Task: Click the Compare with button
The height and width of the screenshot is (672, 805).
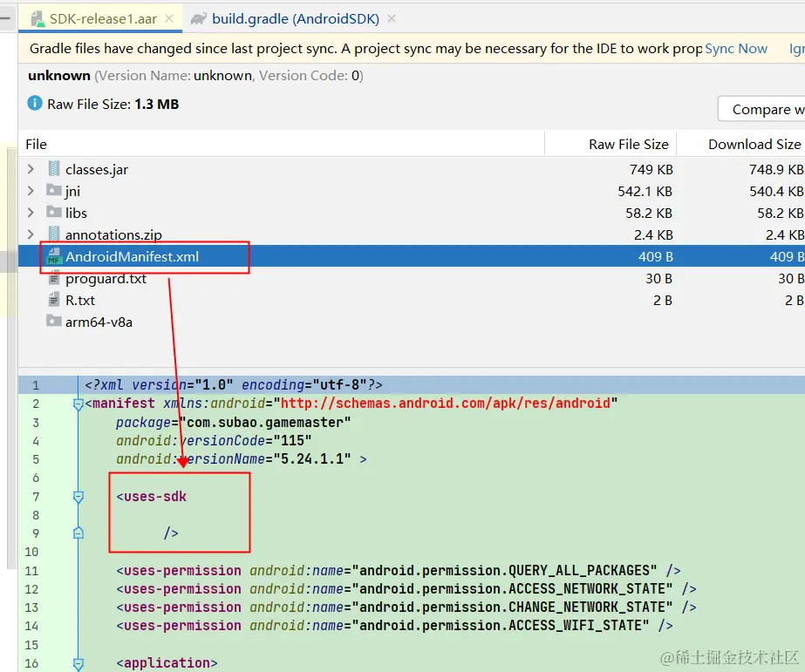Action: coord(762,109)
